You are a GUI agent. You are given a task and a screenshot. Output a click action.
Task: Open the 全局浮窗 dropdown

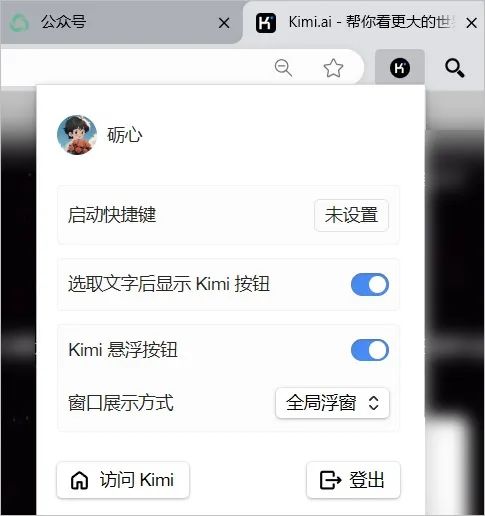[x=332, y=403]
